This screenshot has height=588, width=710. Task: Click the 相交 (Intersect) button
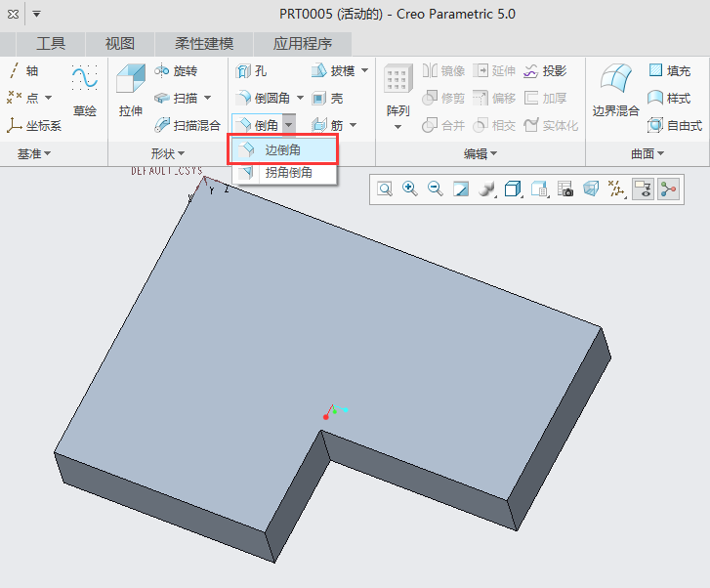(494, 125)
